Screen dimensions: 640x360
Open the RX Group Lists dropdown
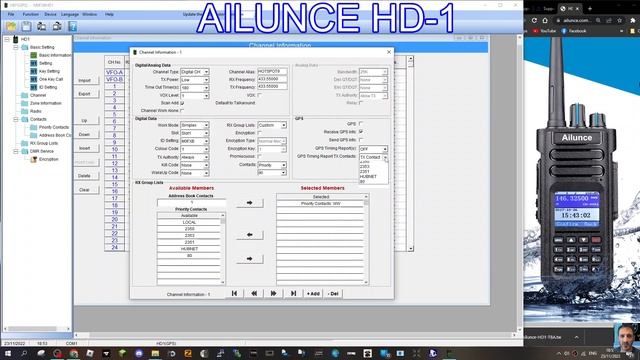284,125
